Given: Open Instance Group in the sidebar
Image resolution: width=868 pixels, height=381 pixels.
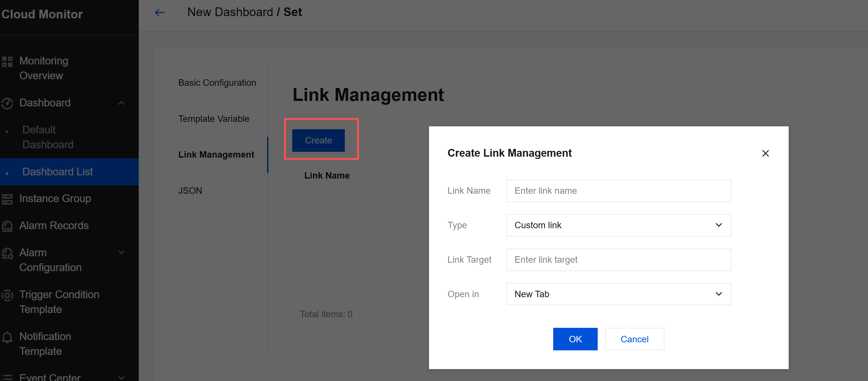Looking at the screenshot, I should [x=55, y=199].
